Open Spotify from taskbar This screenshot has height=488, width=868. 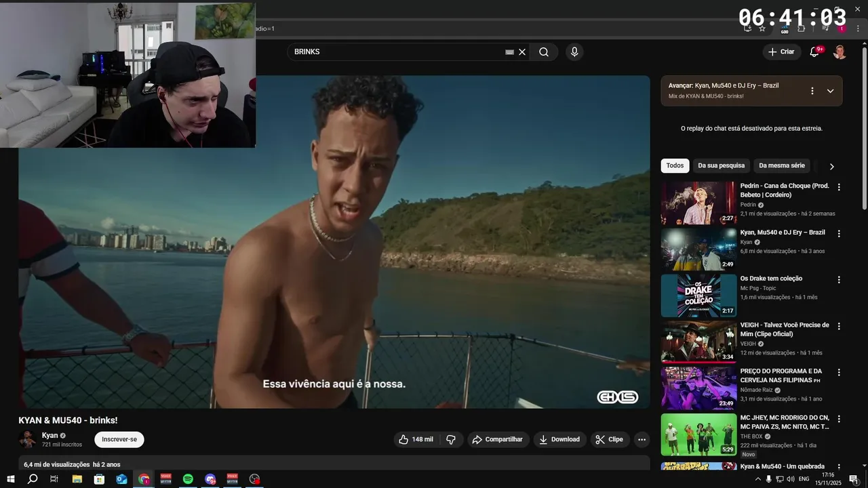(x=188, y=479)
